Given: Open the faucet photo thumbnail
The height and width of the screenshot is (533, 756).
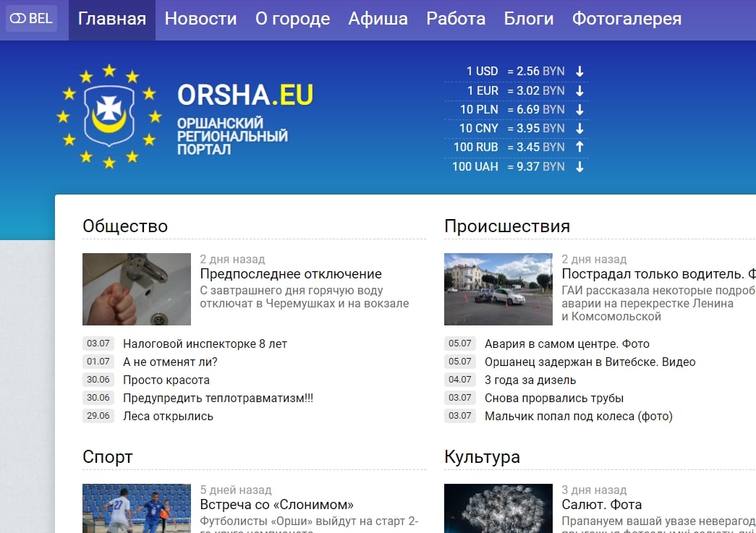Looking at the screenshot, I should 137,289.
